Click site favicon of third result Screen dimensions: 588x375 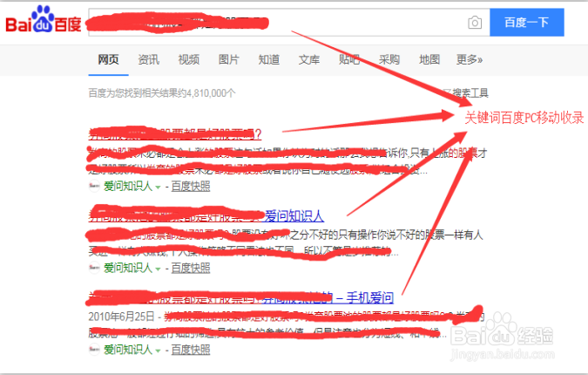pyautogui.click(x=94, y=350)
